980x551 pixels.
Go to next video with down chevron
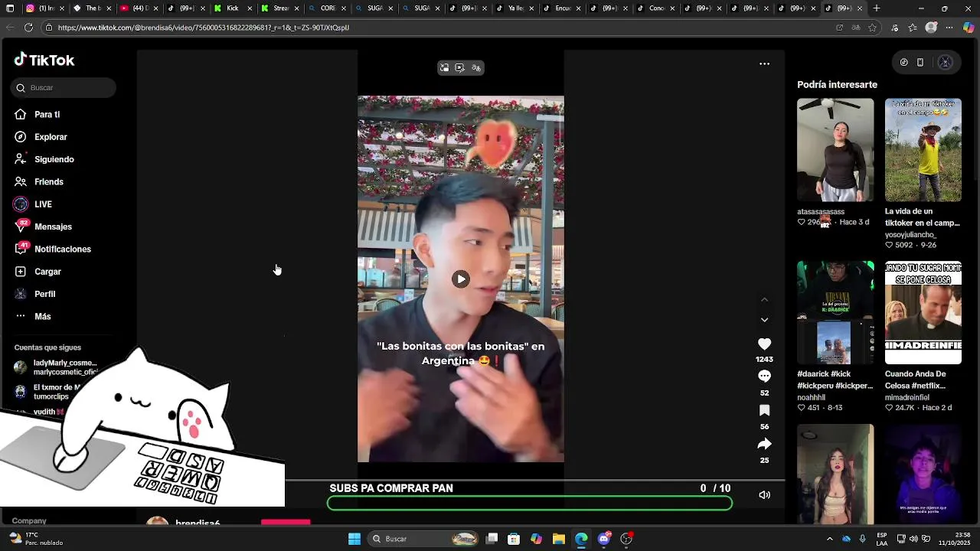click(764, 320)
